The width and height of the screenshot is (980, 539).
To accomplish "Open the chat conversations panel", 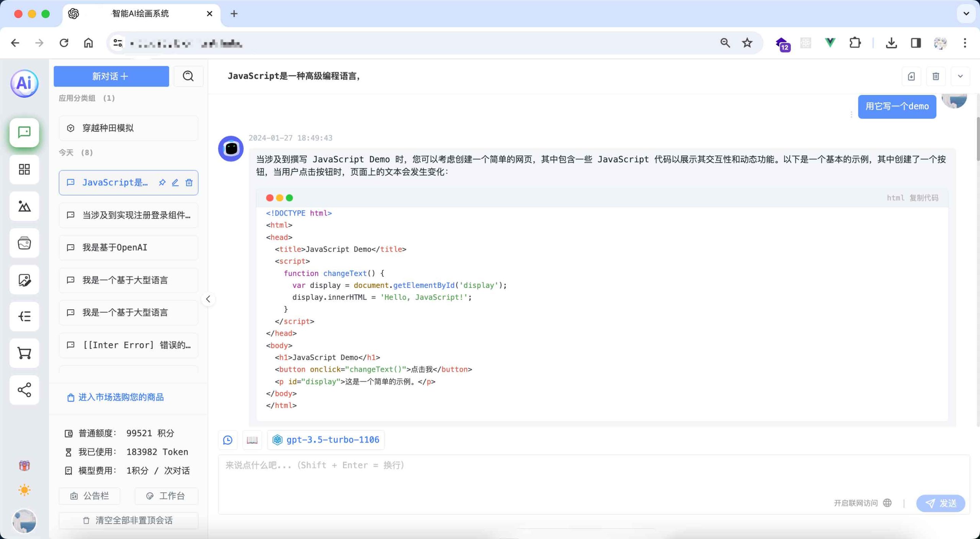I will 24,132.
